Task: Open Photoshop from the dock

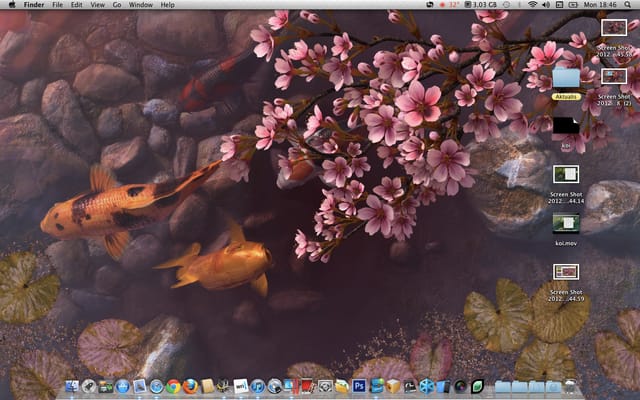Action: coord(359,386)
